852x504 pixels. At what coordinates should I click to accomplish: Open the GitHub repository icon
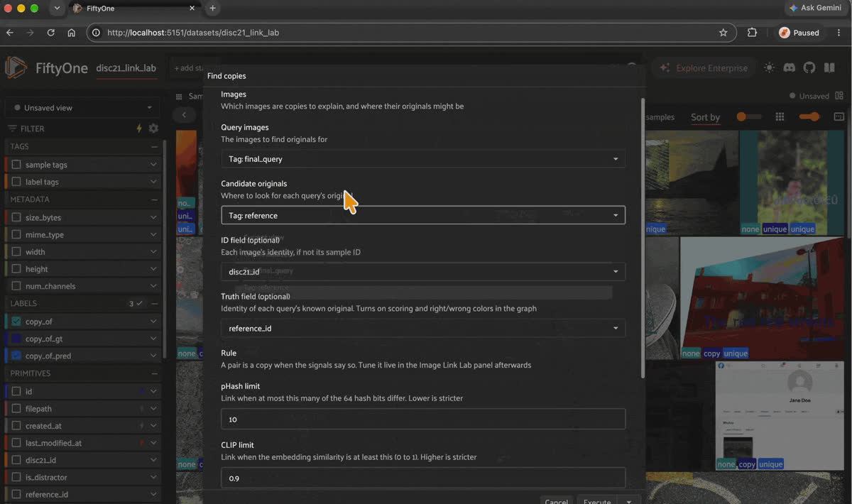809,68
